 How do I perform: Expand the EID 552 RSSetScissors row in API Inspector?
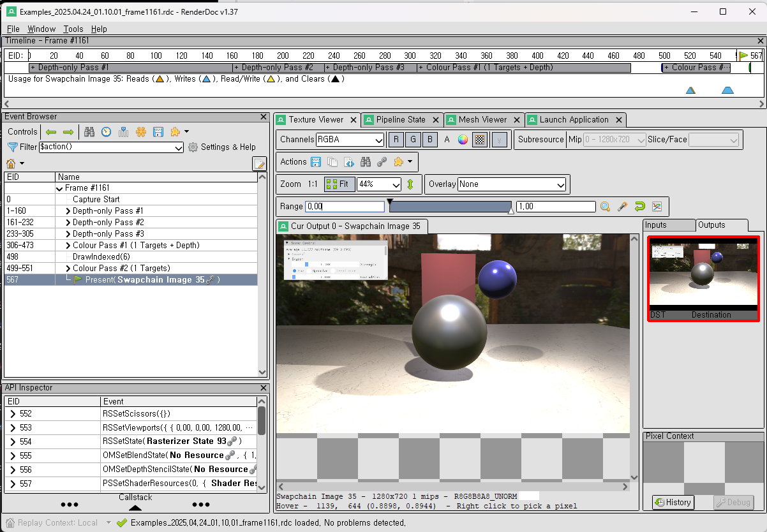click(13, 414)
